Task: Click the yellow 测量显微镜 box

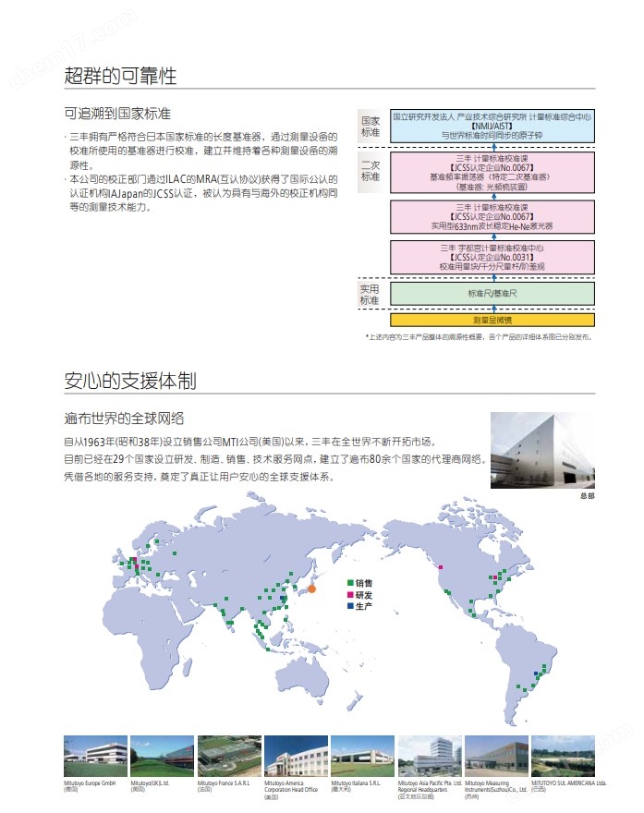Action: (x=492, y=320)
